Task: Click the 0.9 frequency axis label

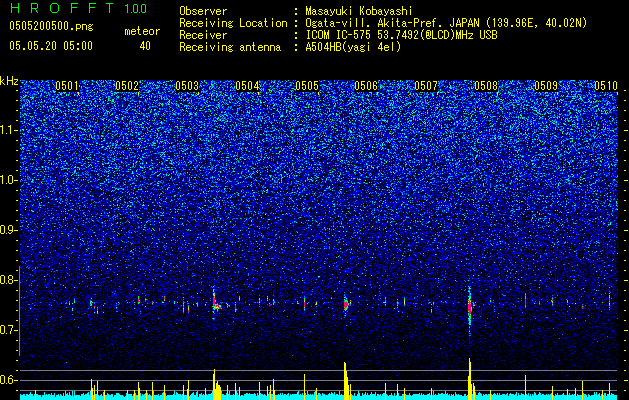Action: pyautogui.click(x=9, y=230)
